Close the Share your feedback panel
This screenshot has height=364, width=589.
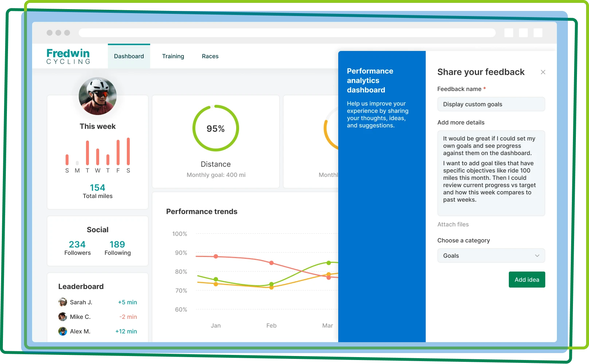(543, 72)
